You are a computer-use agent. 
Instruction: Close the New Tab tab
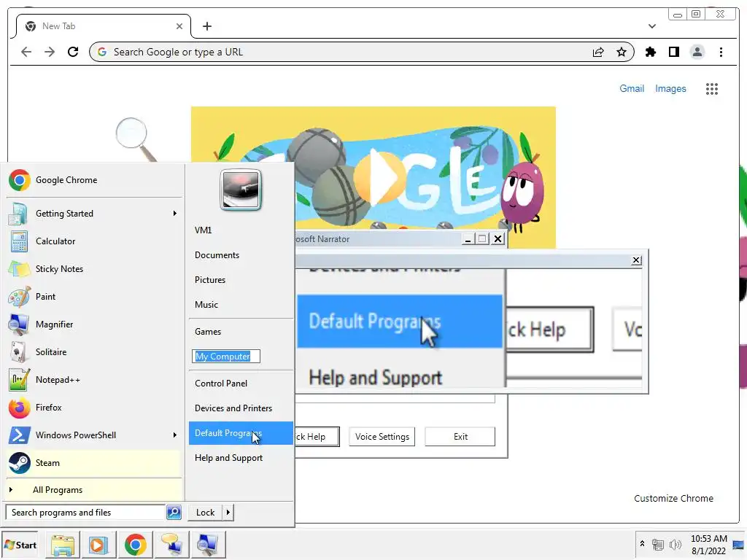[179, 26]
